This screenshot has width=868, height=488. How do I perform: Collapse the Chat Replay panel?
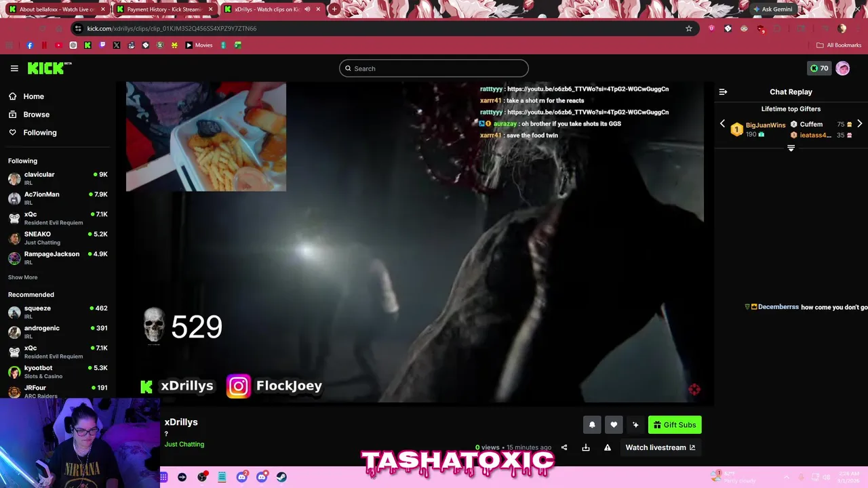723,91
